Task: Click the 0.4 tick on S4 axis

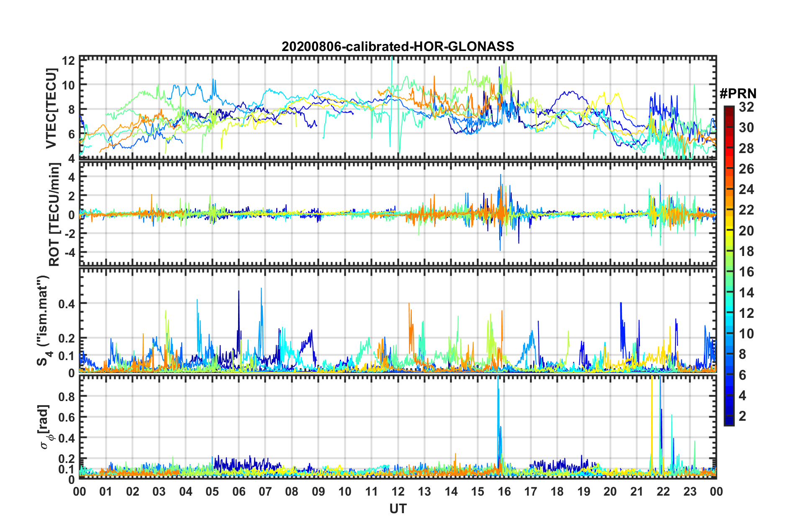Action: [x=67, y=304]
